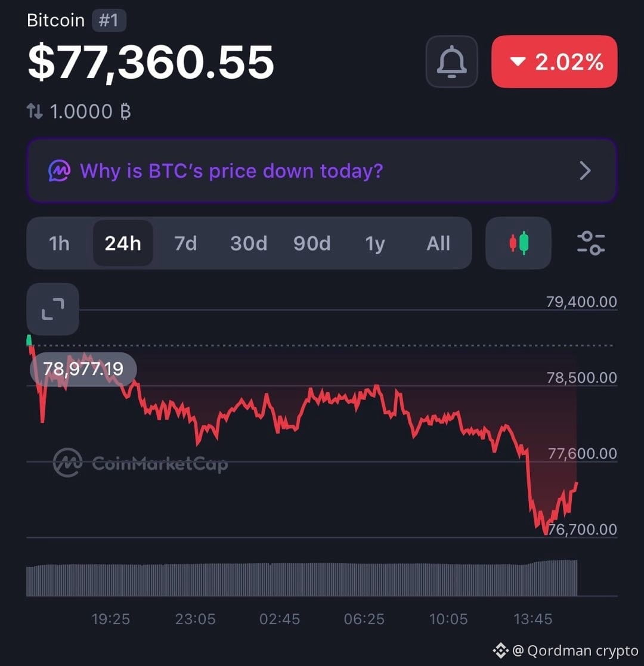Select the 24h timeframe
The image size is (644, 666).
point(123,243)
